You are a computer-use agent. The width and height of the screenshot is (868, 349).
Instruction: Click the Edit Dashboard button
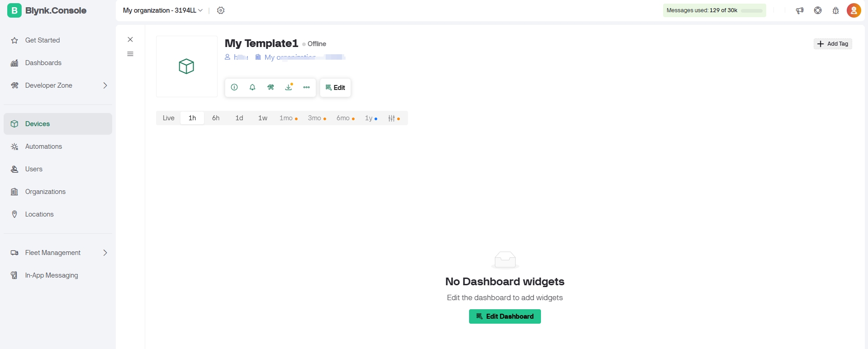505,316
